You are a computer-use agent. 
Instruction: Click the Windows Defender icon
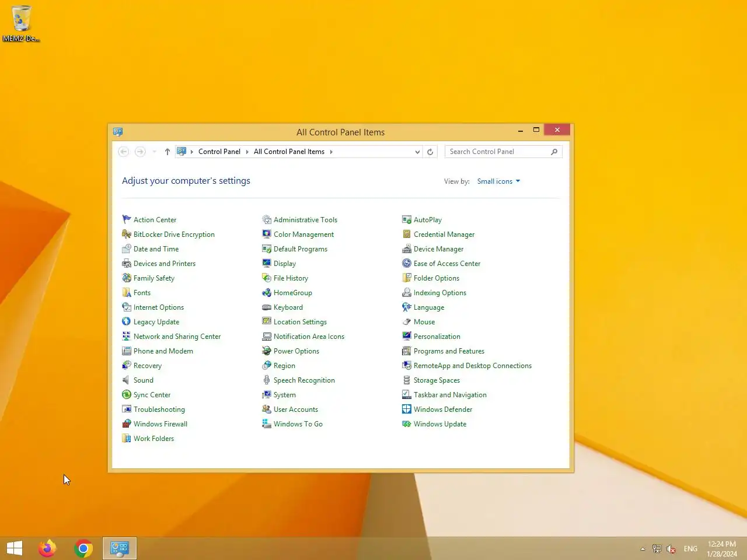click(407, 409)
